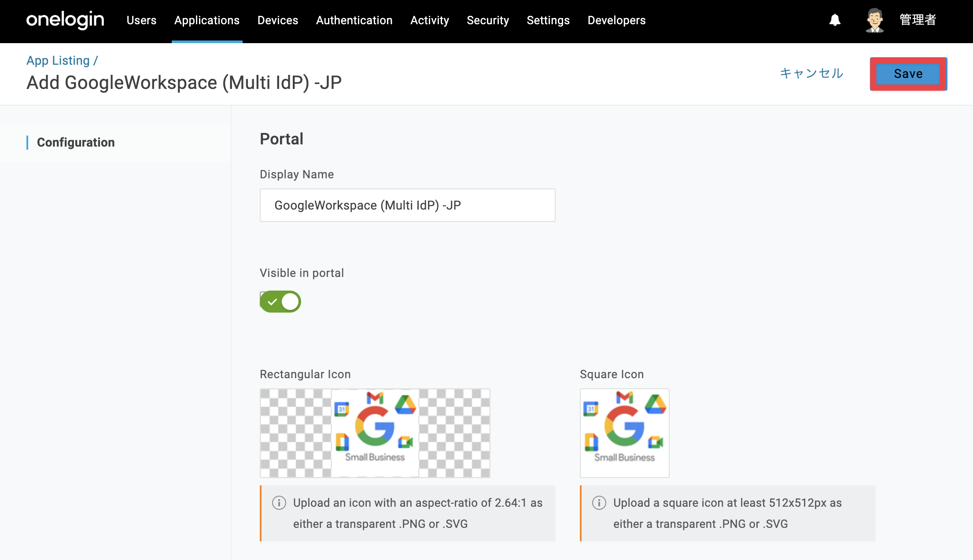The height and width of the screenshot is (560, 973).
Task: Click the 'Portal' section heading
Action: (282, 139)
